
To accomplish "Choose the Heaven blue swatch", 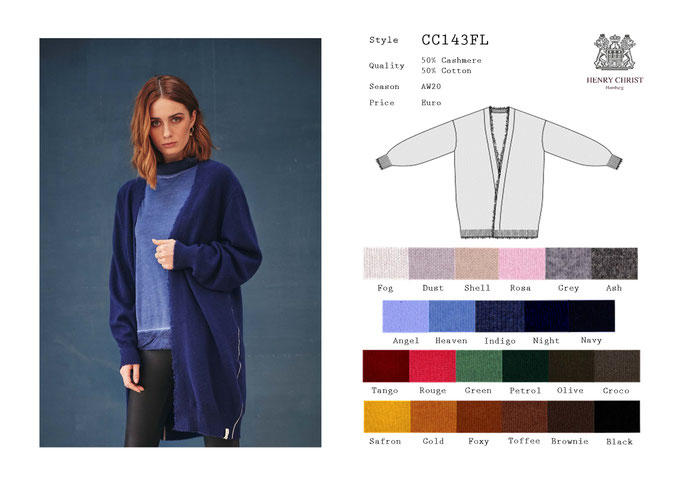I will click(452, 316).
